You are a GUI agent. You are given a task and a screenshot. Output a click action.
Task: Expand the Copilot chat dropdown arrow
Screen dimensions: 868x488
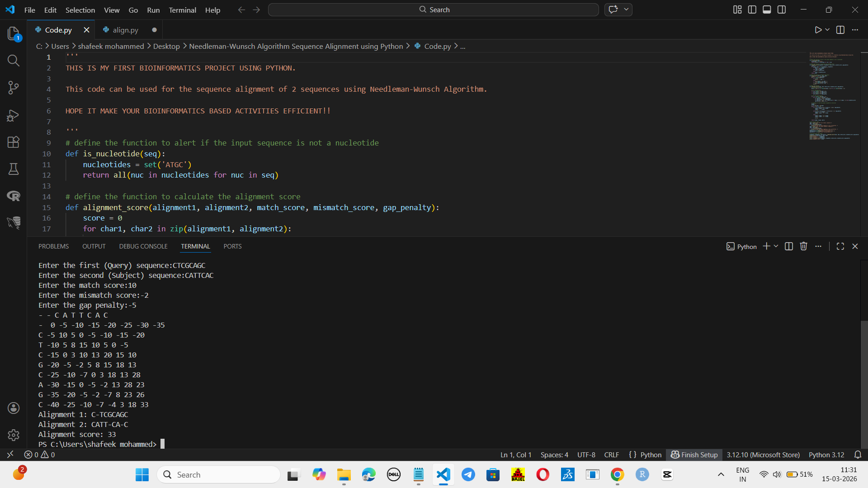click(x=626, y=9)
